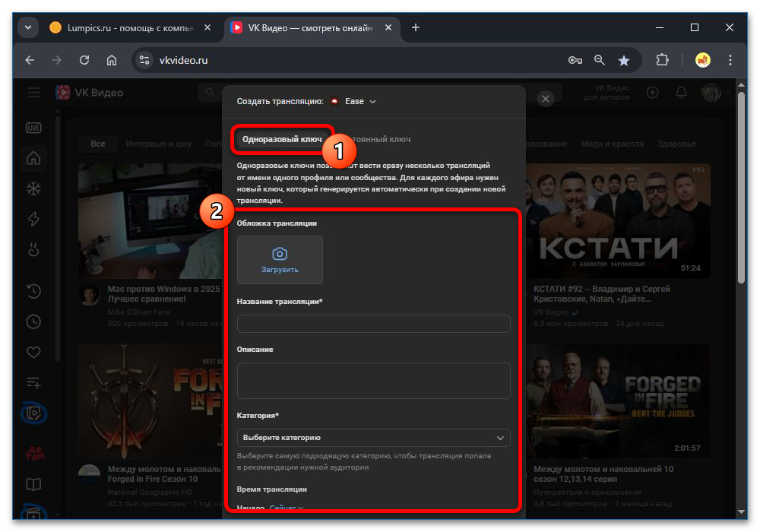760x532 pixels.
Task: Open the Mac против Windows video thumbnail
Action: (150, 221)
